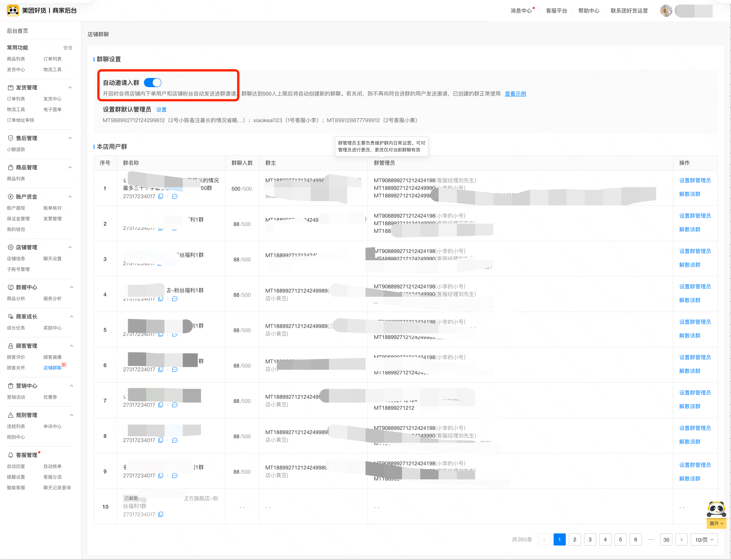
Task: Open the chat bubble icon in row 1
Action: (175, 196)
